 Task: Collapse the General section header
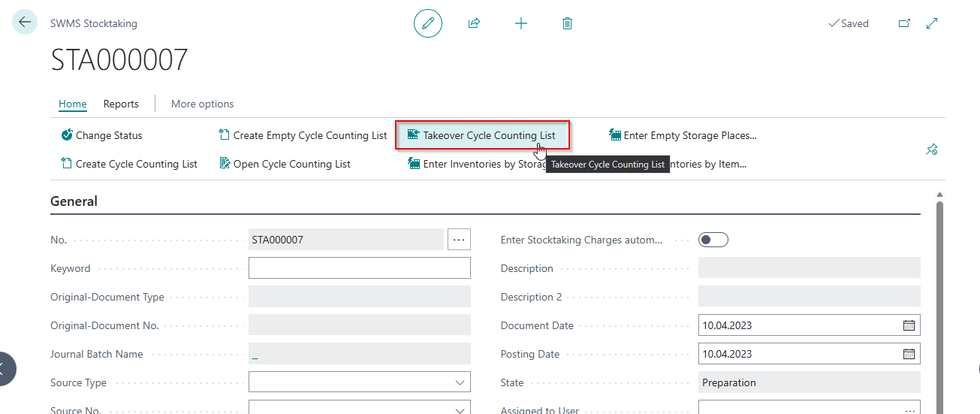[74, 201]
